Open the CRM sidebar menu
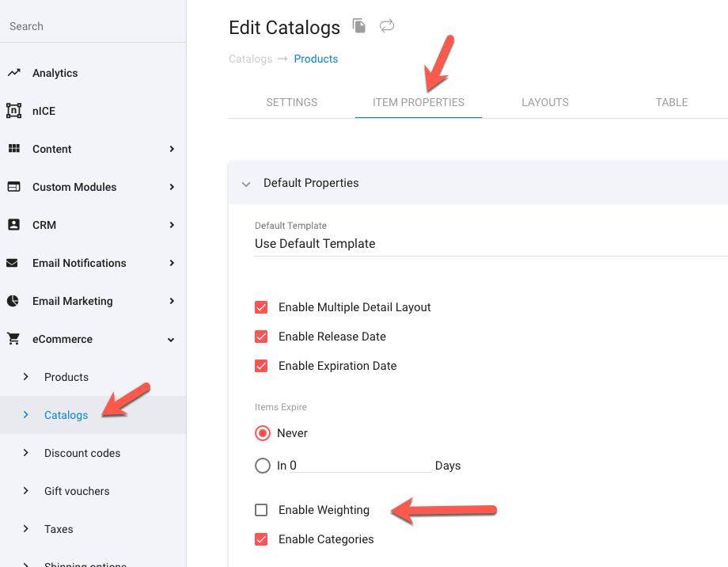 (x=44, y=225)
